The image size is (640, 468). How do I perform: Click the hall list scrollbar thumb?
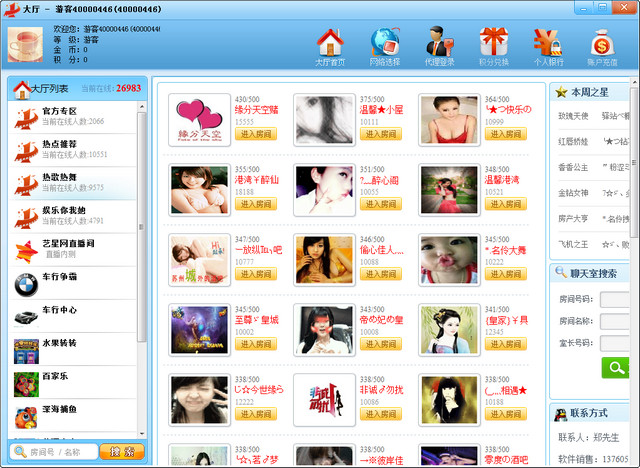pos(142,226)
